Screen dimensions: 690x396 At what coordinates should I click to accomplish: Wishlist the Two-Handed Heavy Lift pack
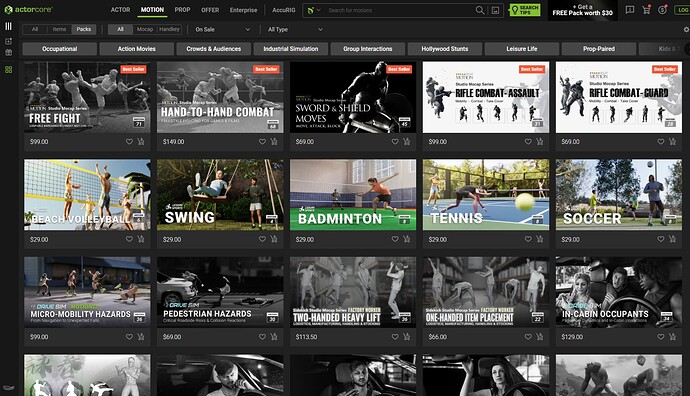click(x=395, y=337)
